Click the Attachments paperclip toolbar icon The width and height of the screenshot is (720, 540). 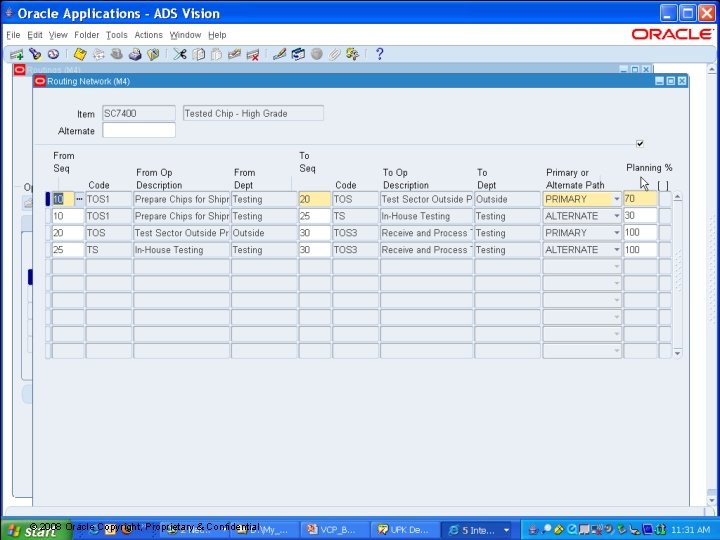pos(334,54)
